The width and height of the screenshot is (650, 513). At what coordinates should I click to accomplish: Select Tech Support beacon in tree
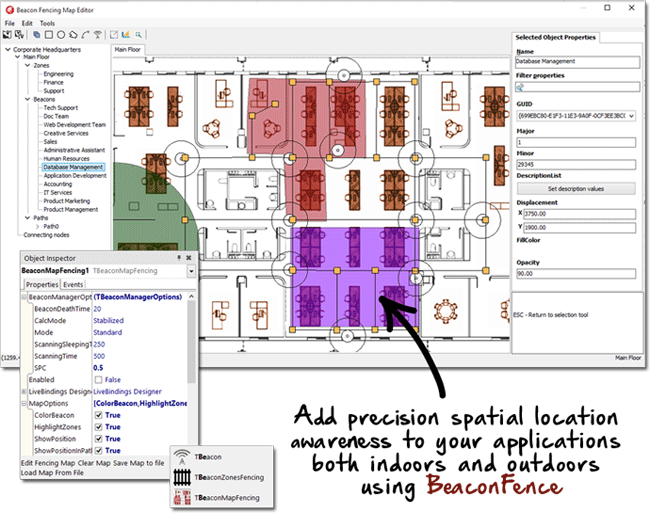[x=61, y=108]
